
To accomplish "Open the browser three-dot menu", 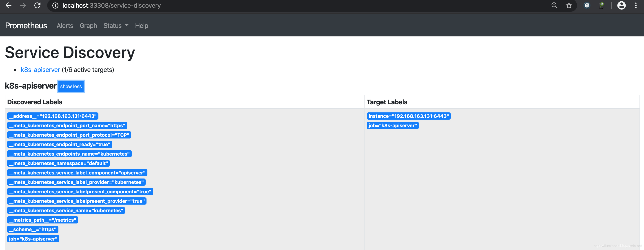I will tap(636, 5).
